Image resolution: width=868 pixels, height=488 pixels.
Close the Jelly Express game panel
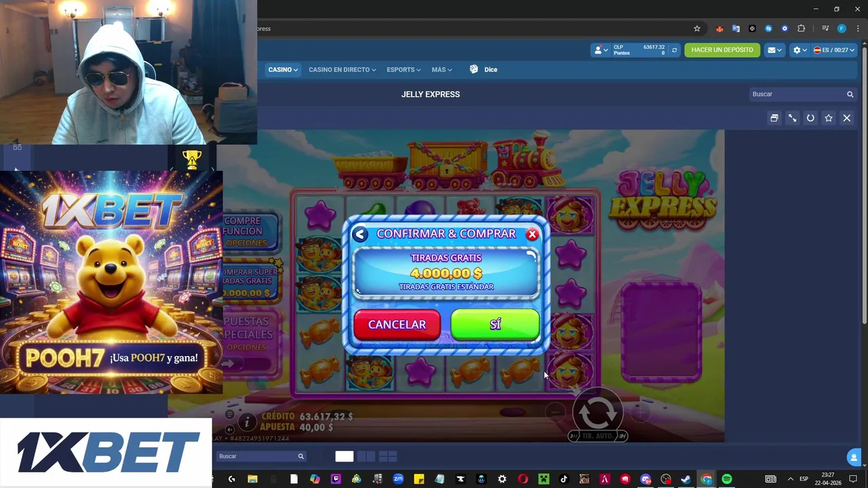[847, 118]
